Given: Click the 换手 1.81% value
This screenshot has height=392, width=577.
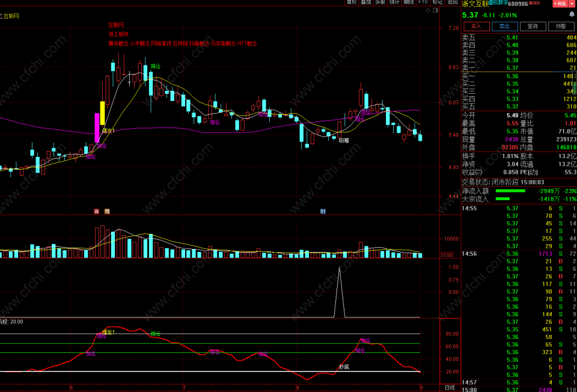Looking at the screenshot, I should [x=510, y=156].
